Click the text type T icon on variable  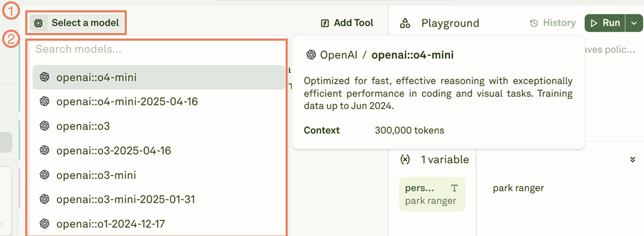[x=454, y=188]
